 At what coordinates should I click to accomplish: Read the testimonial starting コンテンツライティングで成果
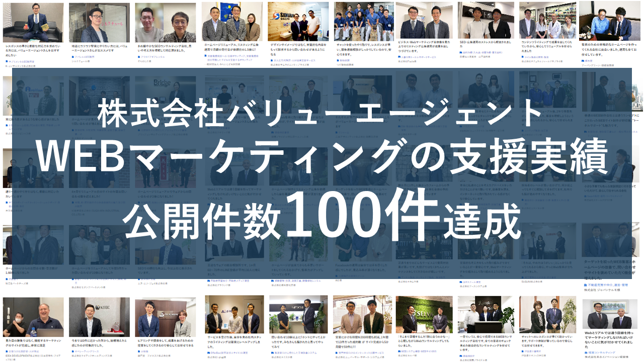pos(548,47)
